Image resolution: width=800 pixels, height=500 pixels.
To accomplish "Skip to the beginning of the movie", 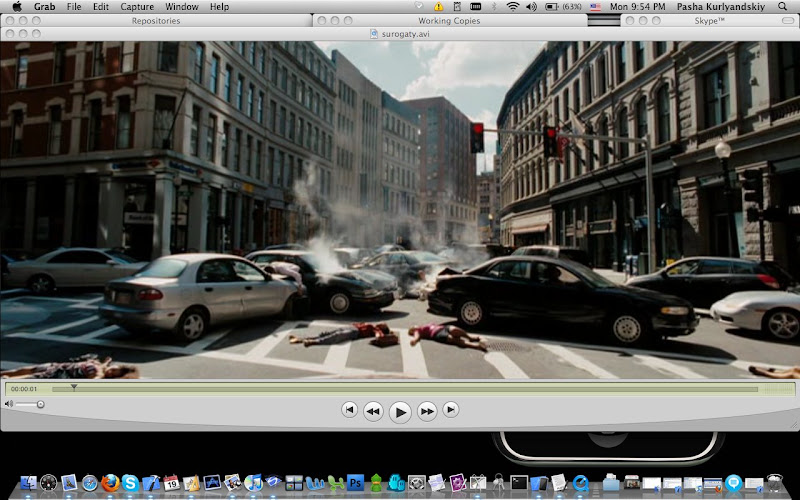I will pos(349,409).
